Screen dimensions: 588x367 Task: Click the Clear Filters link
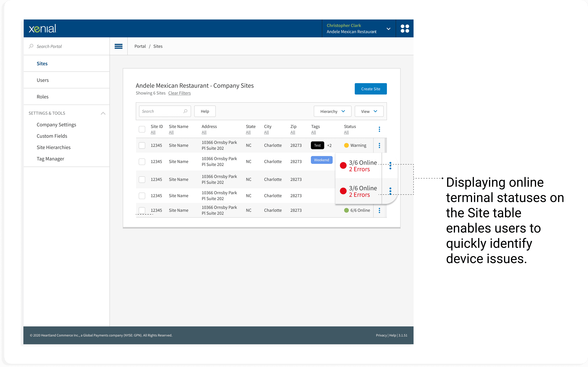point(179,93)
